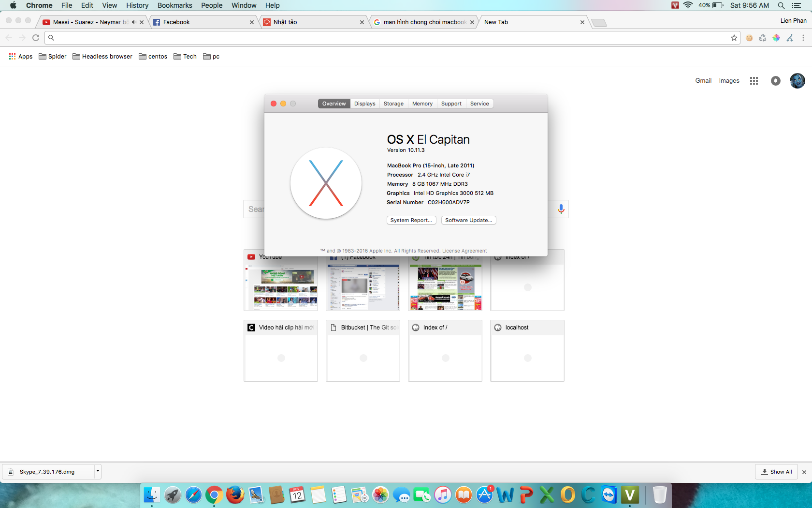Close the downloads bar
This screenshot has height=508, width=812.
804,472
